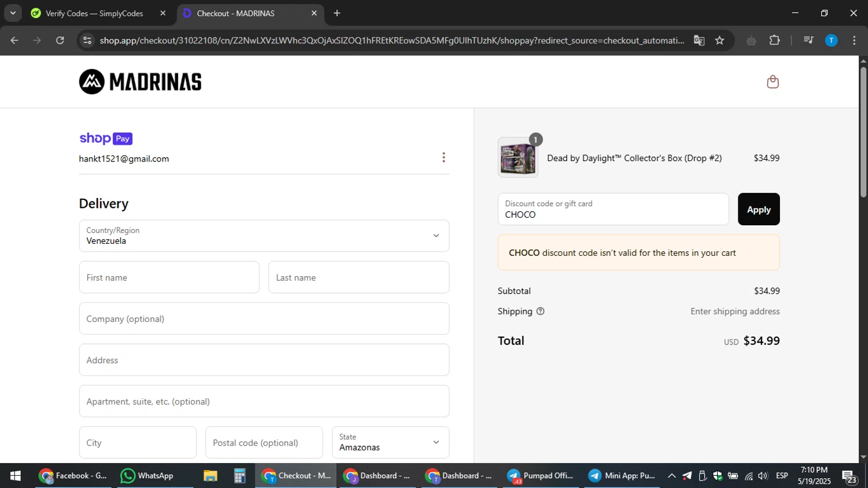Focus the Company (optional) field
Screen dimensions: 868x488
264,318
